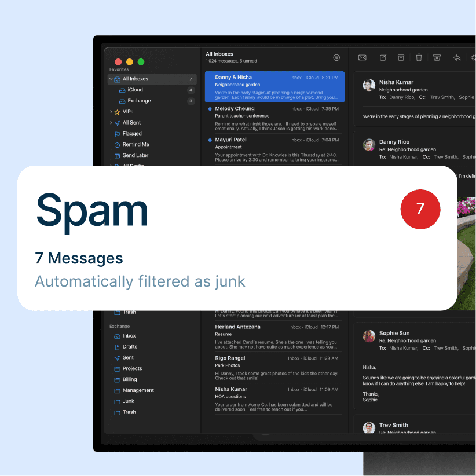Select the iCloud inbox
Screen dimensions: 476x476
click(x=134, y=89)
